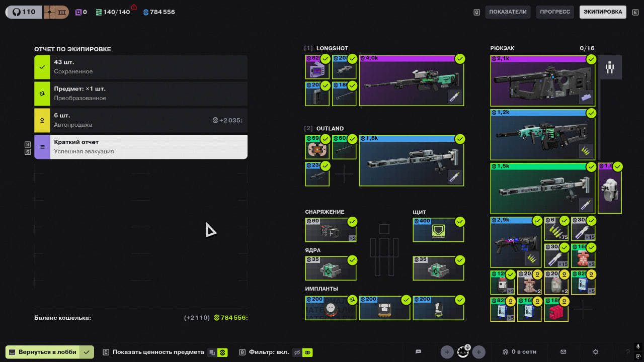Expand the saved items 43 шт. row
Image resolution: width=644 pixels, height=362 pixels.
point(141,67)
